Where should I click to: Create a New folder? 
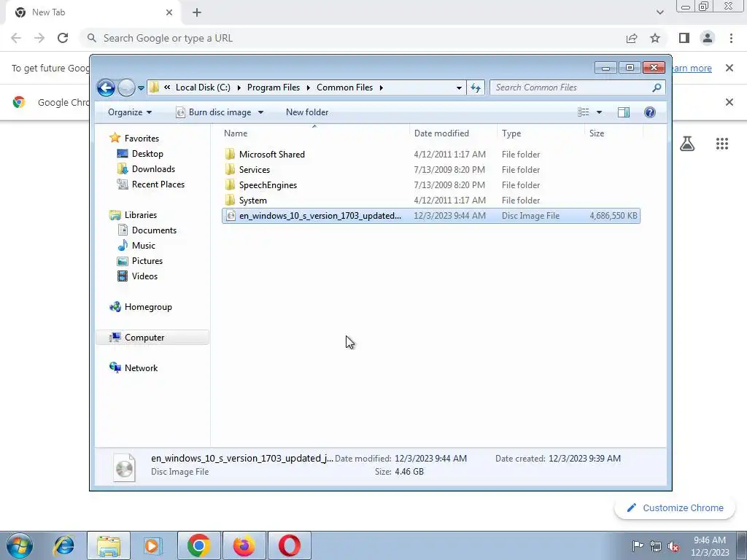pos(307,112)
